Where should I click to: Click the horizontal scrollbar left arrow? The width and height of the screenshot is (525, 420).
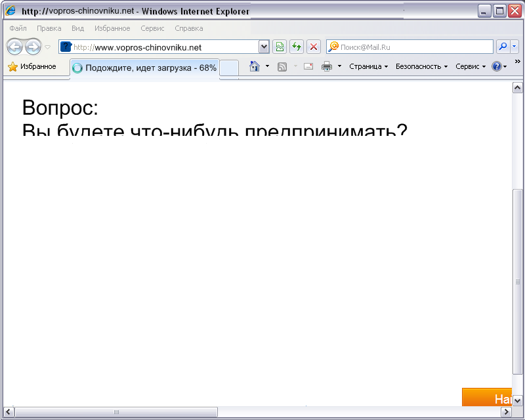click(x=9, y=411)
